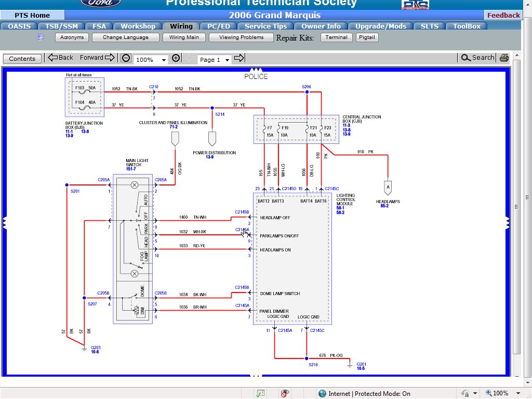Go to PTS Home
The image size is (532, 399).
click(32, 15)
